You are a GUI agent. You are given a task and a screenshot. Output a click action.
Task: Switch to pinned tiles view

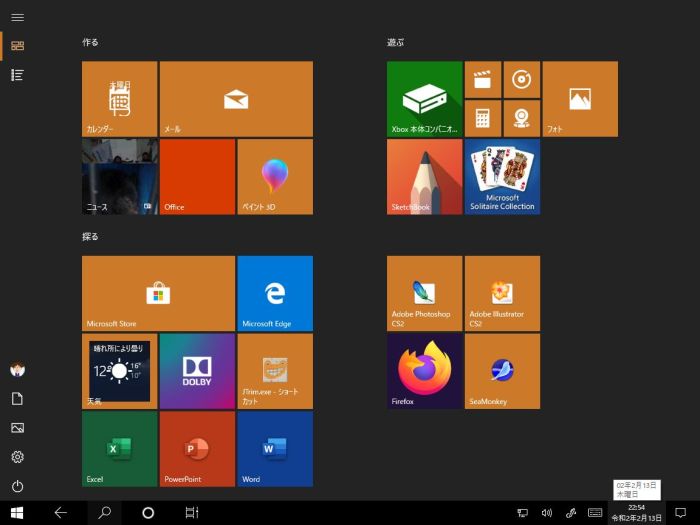pos(17,45)
